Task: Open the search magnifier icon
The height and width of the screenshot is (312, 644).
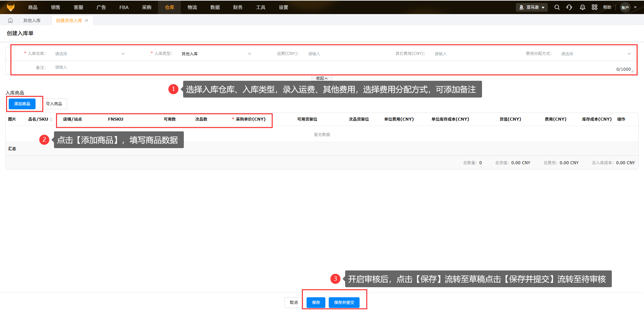Action: pos(557,7)
